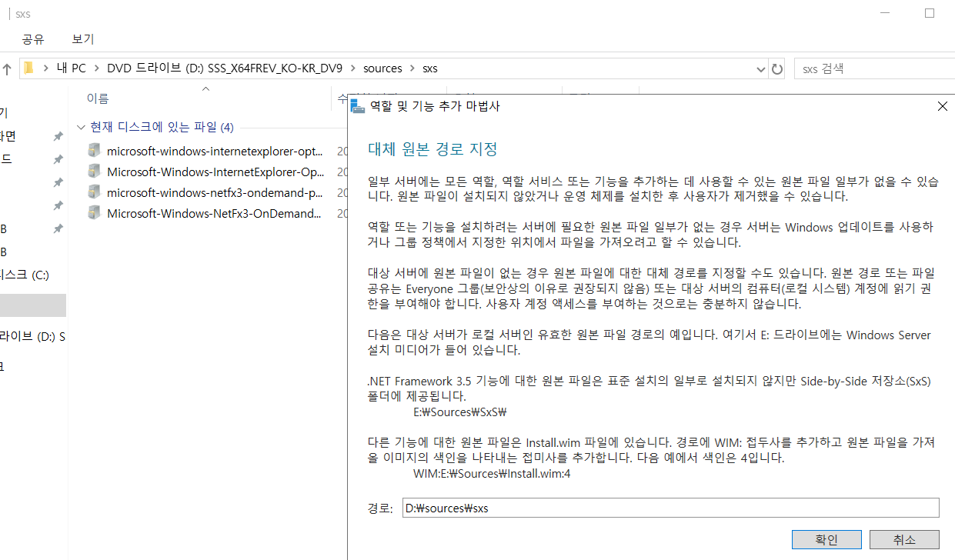This screenshot has height=560, width=955.
Task: Sort files by the 이름 column header
Action: pyautogui.click(x=98, y=98)
